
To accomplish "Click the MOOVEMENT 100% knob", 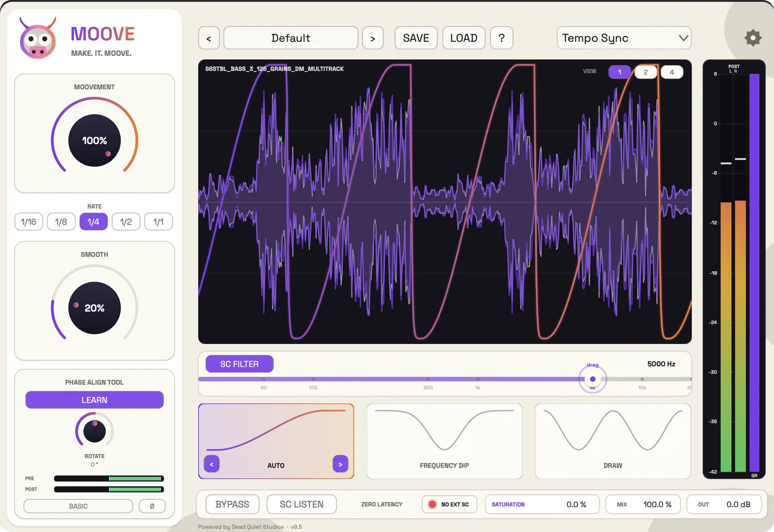I will 94,140.
